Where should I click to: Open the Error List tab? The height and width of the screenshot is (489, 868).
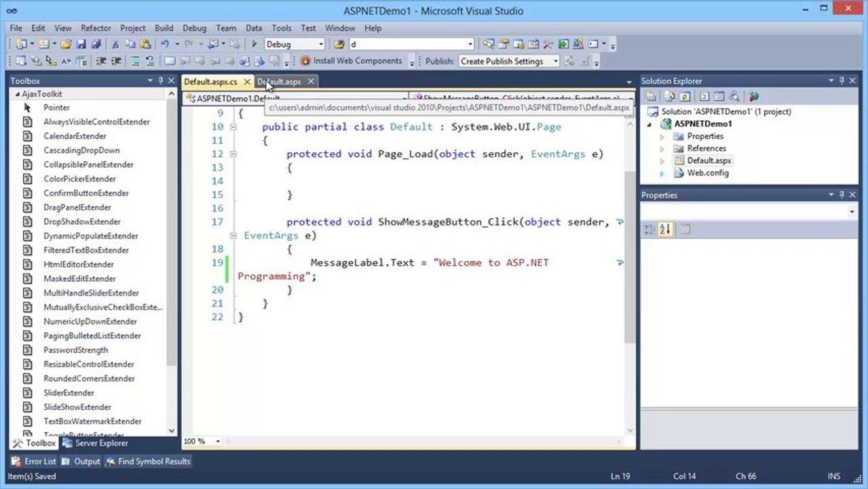(x=34, y=461)
